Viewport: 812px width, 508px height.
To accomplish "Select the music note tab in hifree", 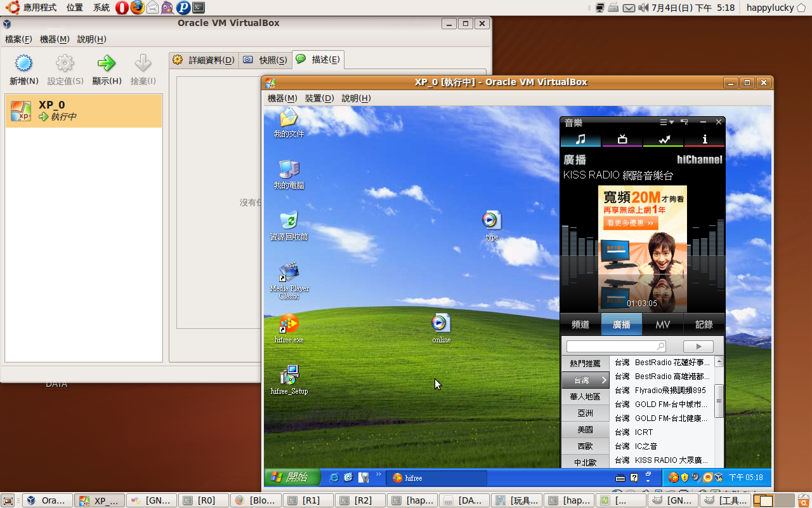I will (x=580, y=140).
